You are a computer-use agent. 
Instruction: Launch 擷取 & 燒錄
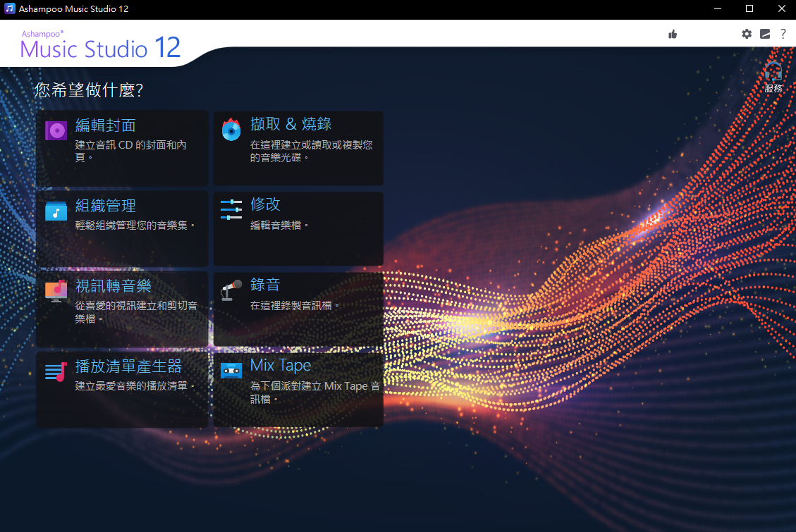click(x=298, y=148)
